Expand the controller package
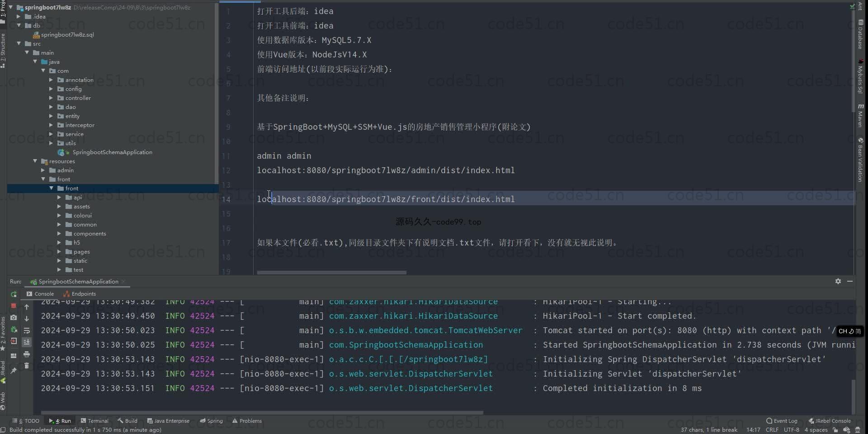The width and height of the screenshot is (868, 434). click(x=51, y=98)
